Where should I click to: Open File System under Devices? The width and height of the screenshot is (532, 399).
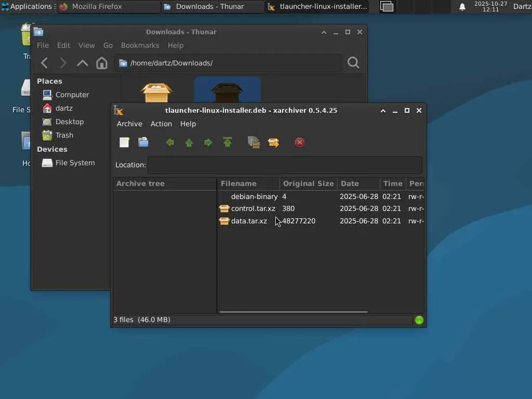click(x=75, y=163)
